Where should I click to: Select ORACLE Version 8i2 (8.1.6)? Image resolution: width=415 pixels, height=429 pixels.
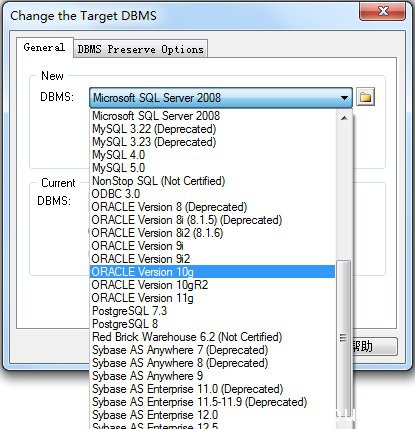pyautogui.click(x=213, y=233)
